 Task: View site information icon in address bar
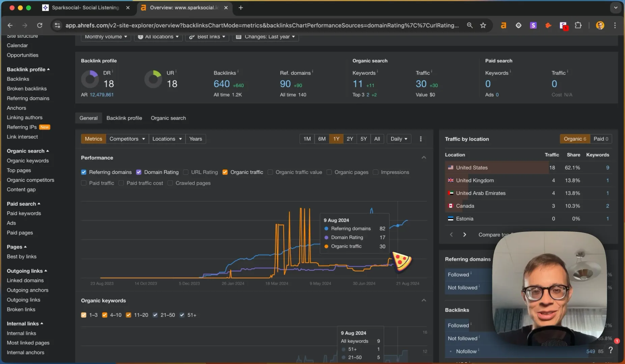pyautogui.click(x=57, y=25)
